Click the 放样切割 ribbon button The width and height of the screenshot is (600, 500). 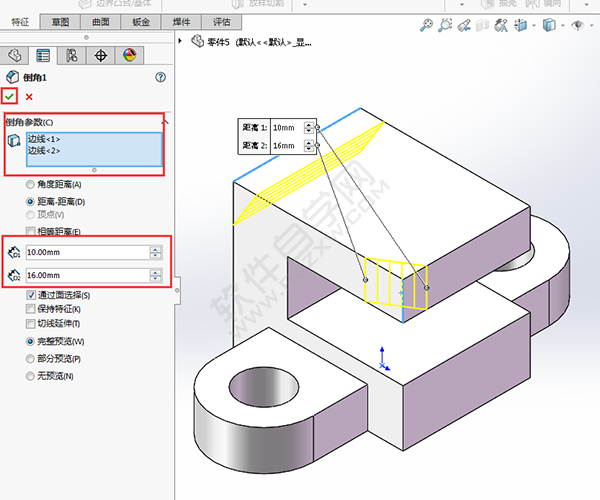[258, 4]
